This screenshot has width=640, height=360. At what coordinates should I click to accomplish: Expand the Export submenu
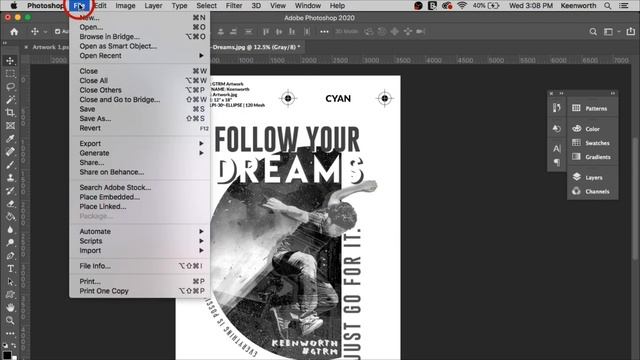click(140, 143)
